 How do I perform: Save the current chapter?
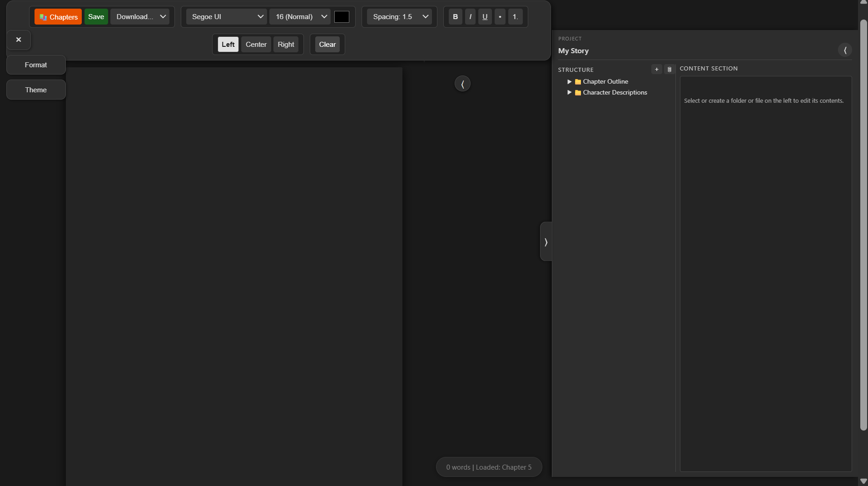(96, 17)
